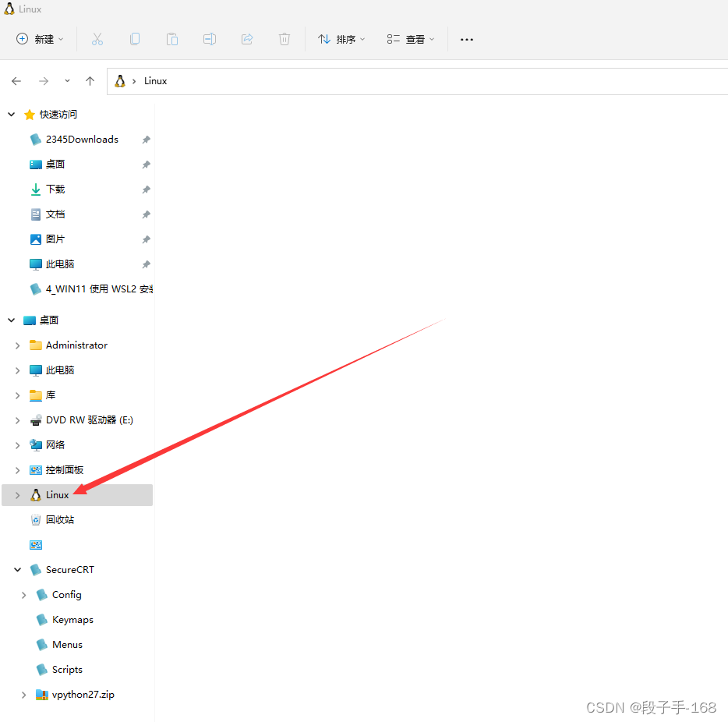Click the penguin icon in address bar

pos(120,81)
